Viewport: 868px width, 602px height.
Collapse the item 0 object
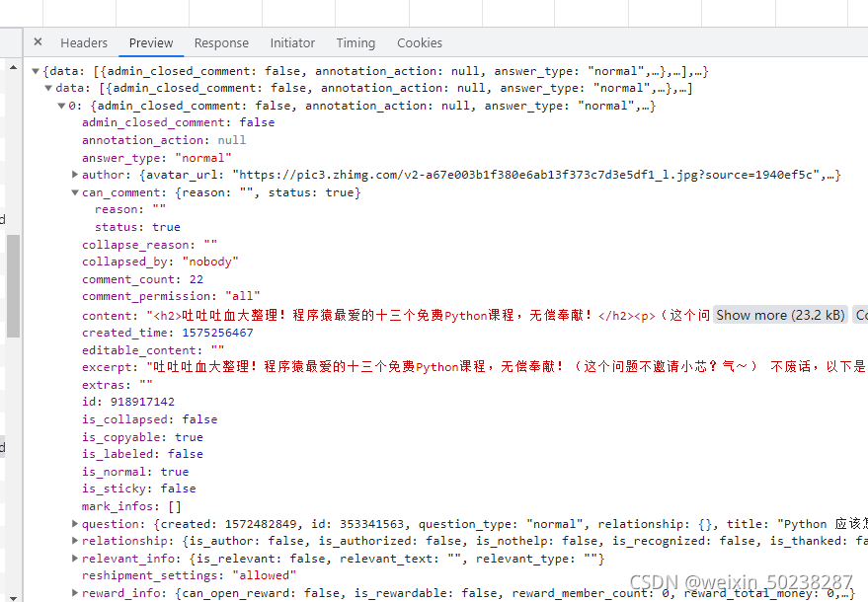[x=62, y=106]
